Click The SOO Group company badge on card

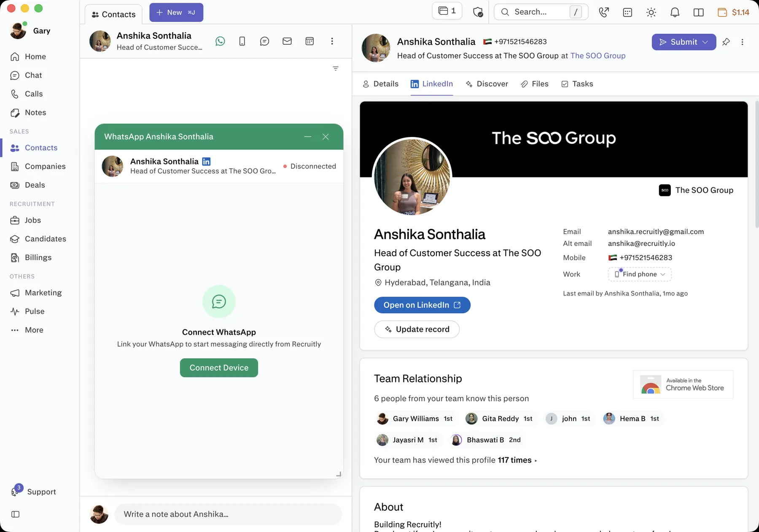[x=696, y=190]
